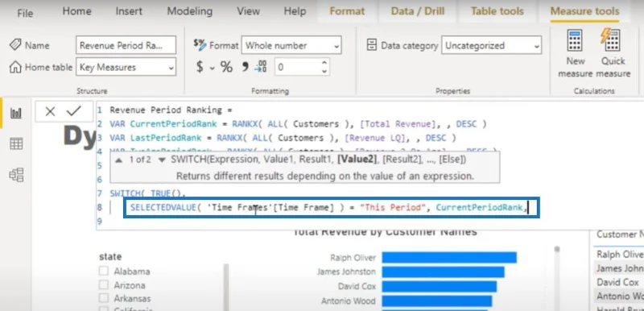Click the "This Period" string in formula
The height and width of the screenshot is (311, 644).
(392, 208)
